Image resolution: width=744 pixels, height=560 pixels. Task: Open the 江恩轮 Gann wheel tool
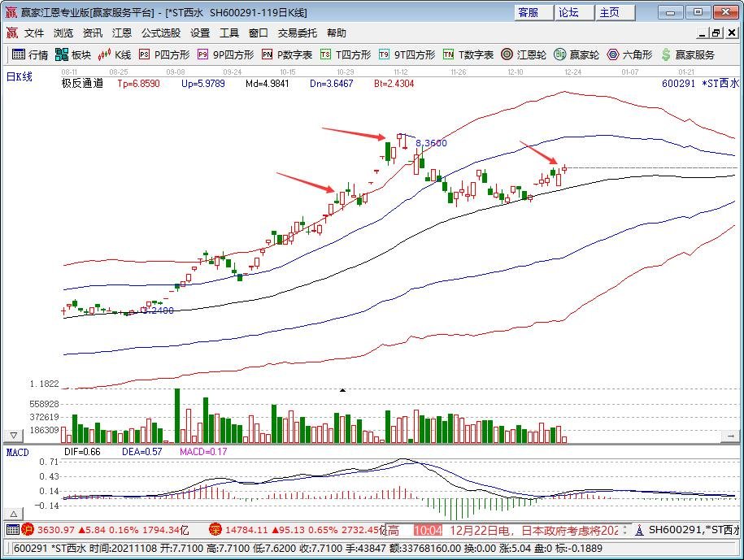pos(524,55)
